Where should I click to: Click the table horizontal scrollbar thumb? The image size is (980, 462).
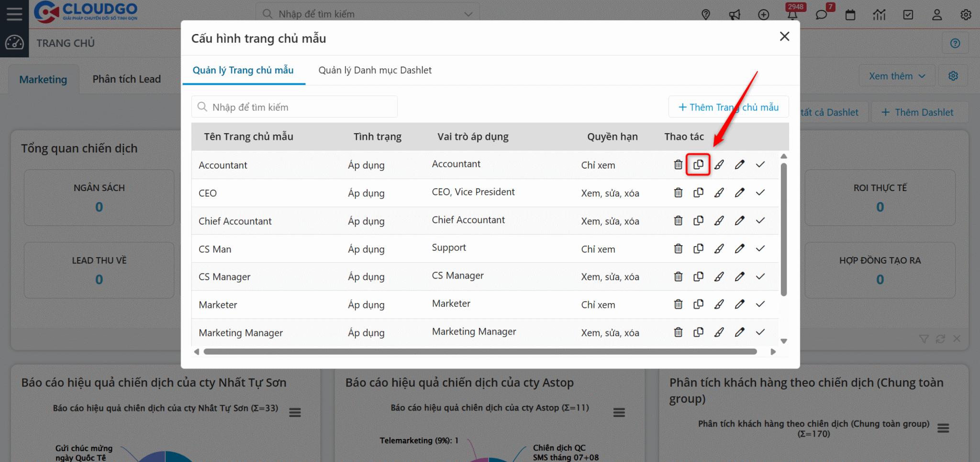pyautogui.click(x=480, y=352)
